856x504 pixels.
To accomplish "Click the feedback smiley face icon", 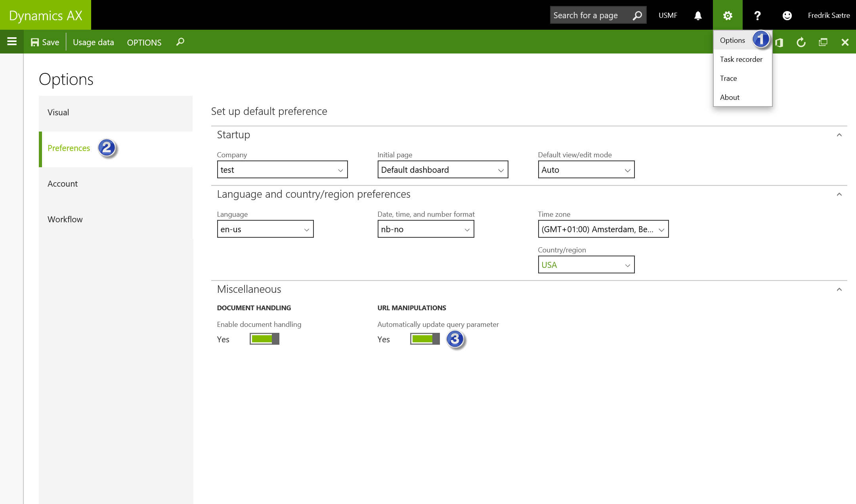I will [787, 15].
